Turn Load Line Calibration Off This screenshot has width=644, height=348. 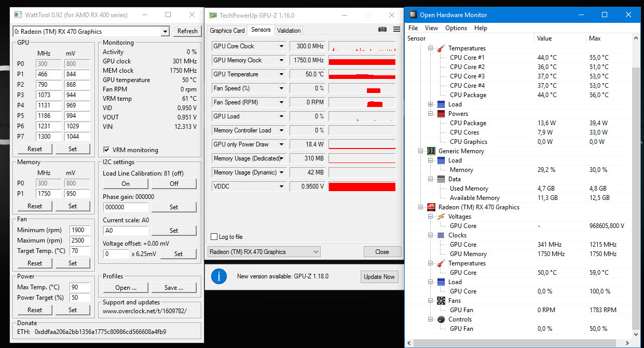tap(174, 184)
